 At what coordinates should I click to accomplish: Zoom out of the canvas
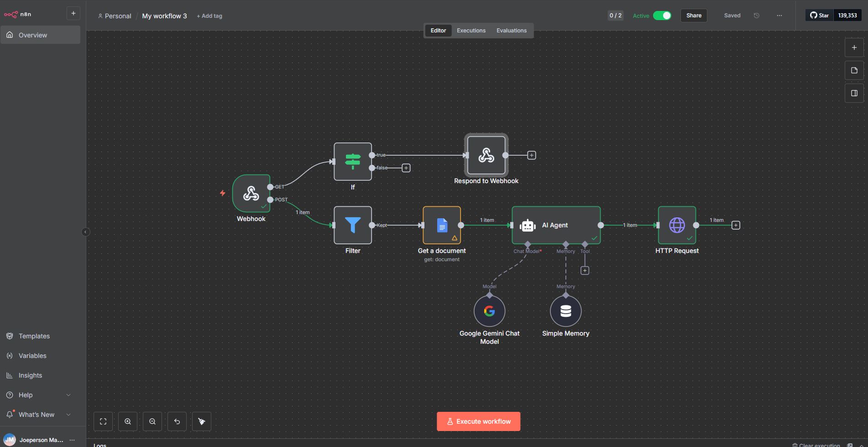(152, 421)
